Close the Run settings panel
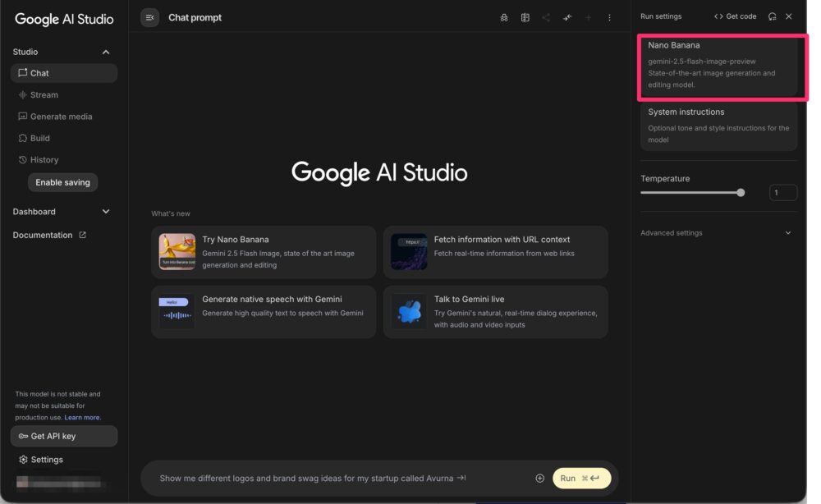The image size is (821, 504). [x=789, y=16]
